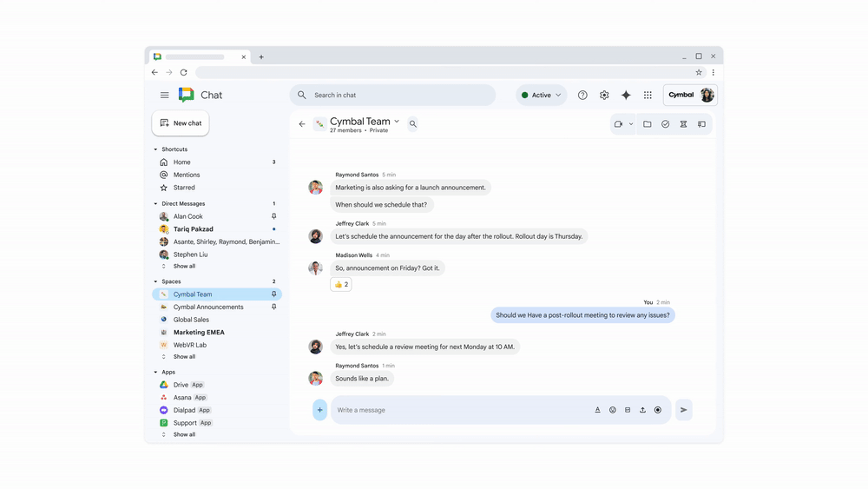This screenshot has height=489, width=868.
Task: Expand the Cymbal Team space name menu
Action: point(397,122)
